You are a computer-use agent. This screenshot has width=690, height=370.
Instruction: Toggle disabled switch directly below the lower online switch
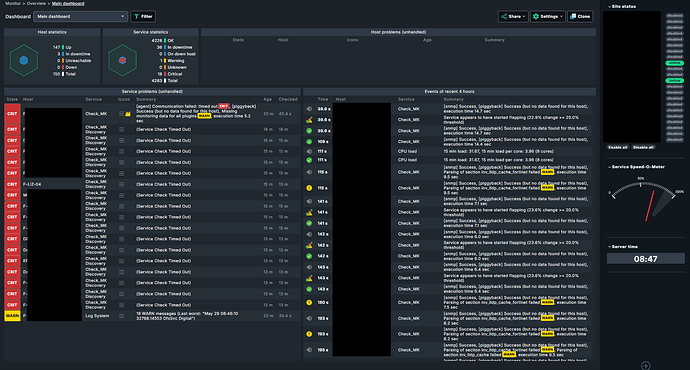click(674, 87)
